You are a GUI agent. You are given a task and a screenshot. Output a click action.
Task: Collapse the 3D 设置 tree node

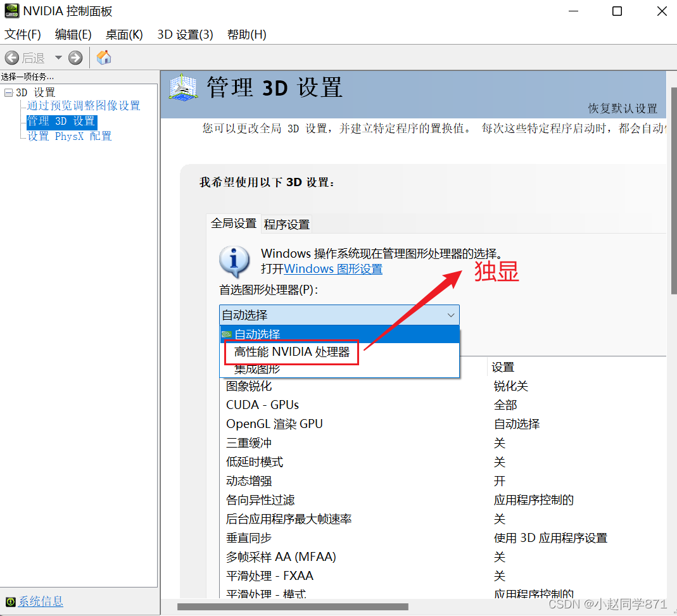(x=8, y=92)
